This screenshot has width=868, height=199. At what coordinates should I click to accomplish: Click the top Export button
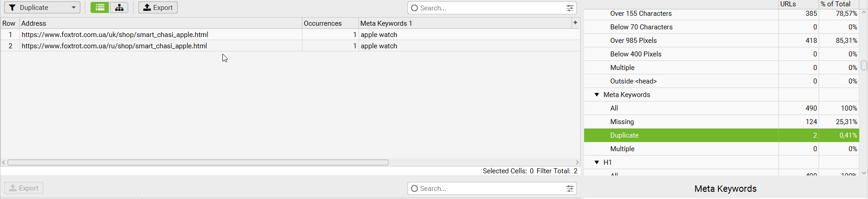tap(158, 8)
